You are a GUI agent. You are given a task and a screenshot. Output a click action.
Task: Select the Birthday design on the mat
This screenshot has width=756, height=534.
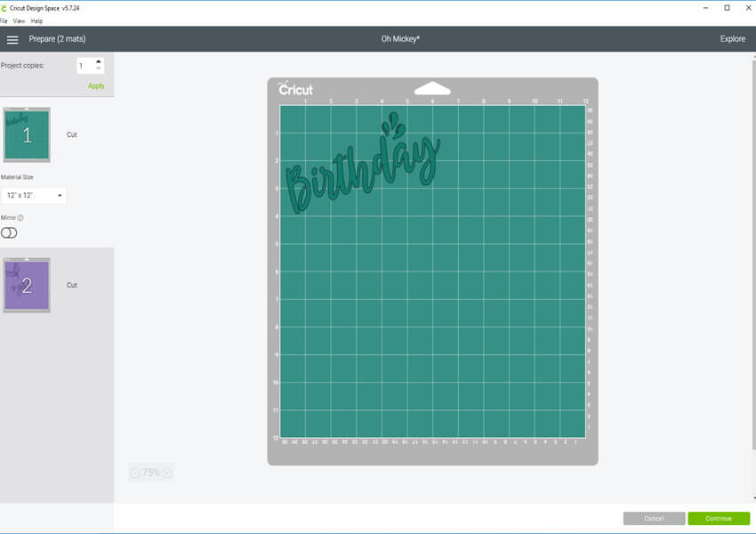[x=363, y=164]
